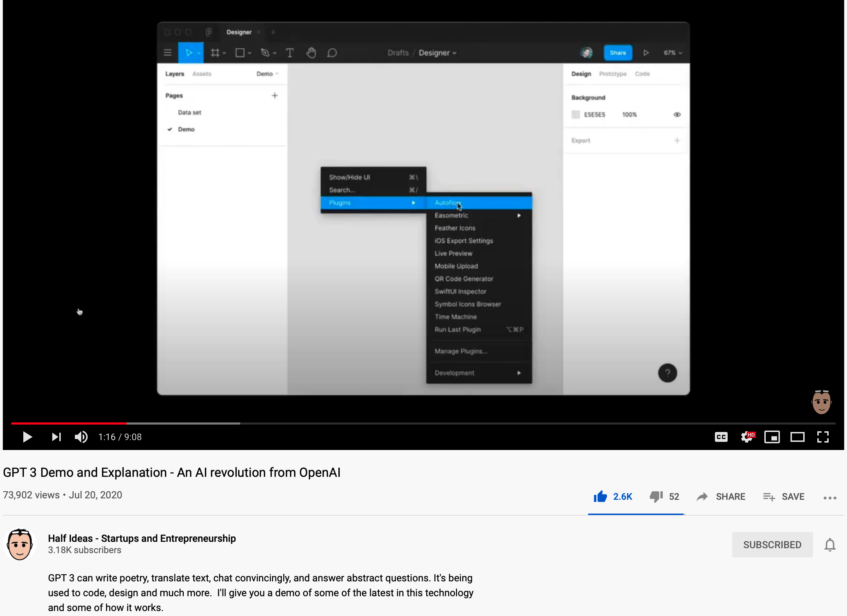This screenshot has height=616, width=847.
Task: Select the Text tool
Action: pos(290,53)
